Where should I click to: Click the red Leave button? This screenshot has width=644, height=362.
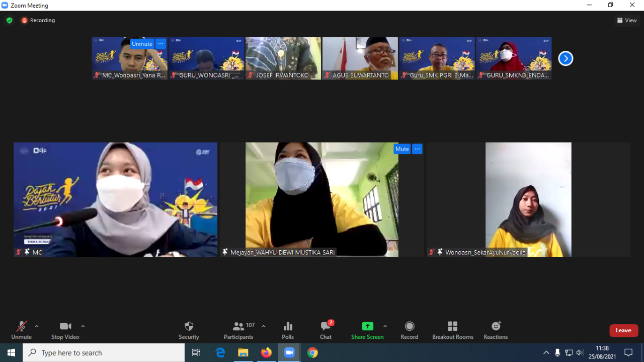coord(623,330)
